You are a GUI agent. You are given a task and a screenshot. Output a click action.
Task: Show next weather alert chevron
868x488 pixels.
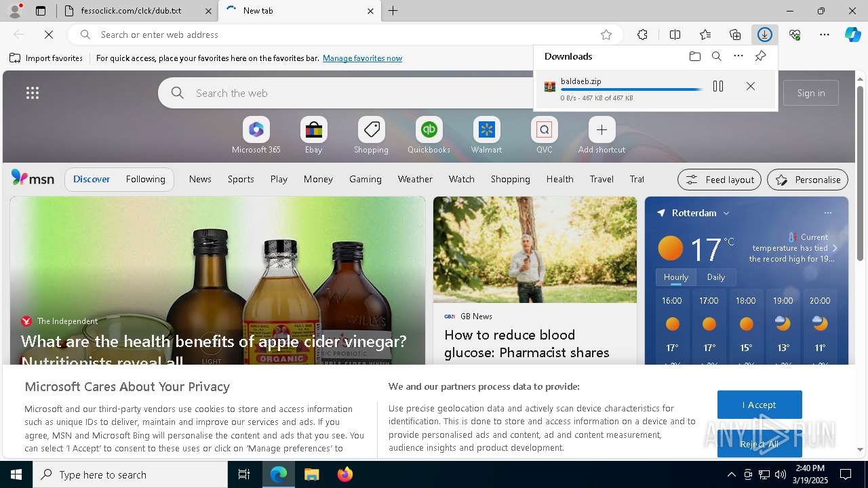[x=835, y=248]
